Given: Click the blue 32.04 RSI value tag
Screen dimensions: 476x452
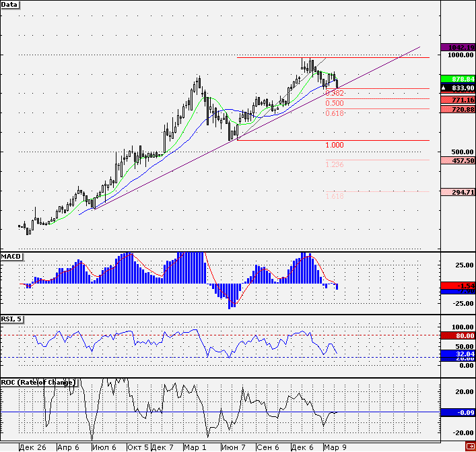Looking at the screenshot, I should pyautogui.click(x=458, y=354).
